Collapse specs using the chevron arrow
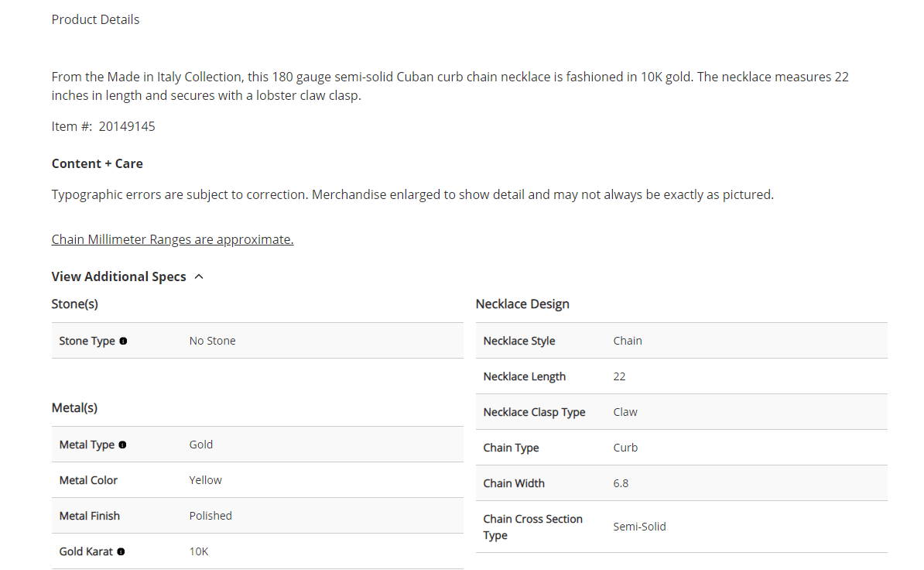The image size is (924, 570). pyautogui.click(x=199, y=276)
